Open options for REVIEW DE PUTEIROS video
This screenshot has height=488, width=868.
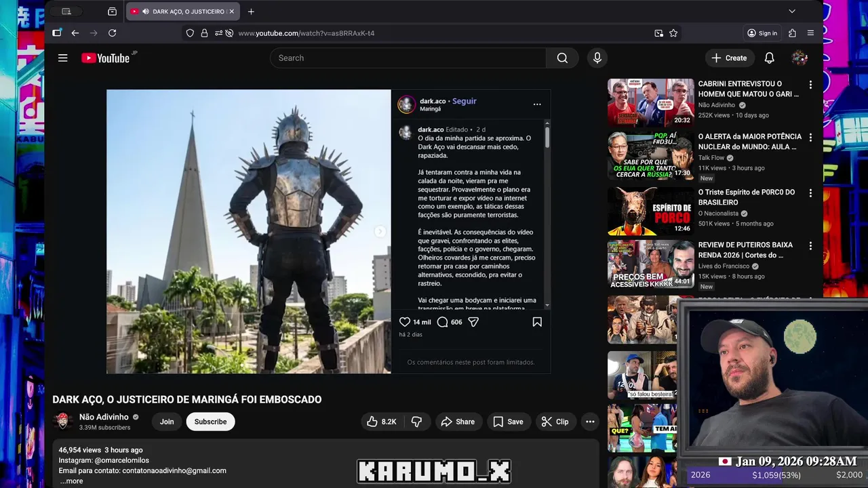(810, 245)
